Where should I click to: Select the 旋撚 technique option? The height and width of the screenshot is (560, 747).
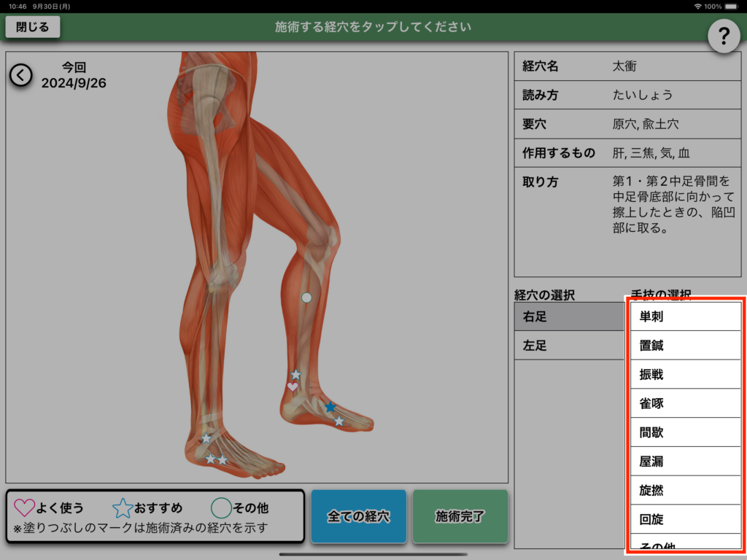684,490
